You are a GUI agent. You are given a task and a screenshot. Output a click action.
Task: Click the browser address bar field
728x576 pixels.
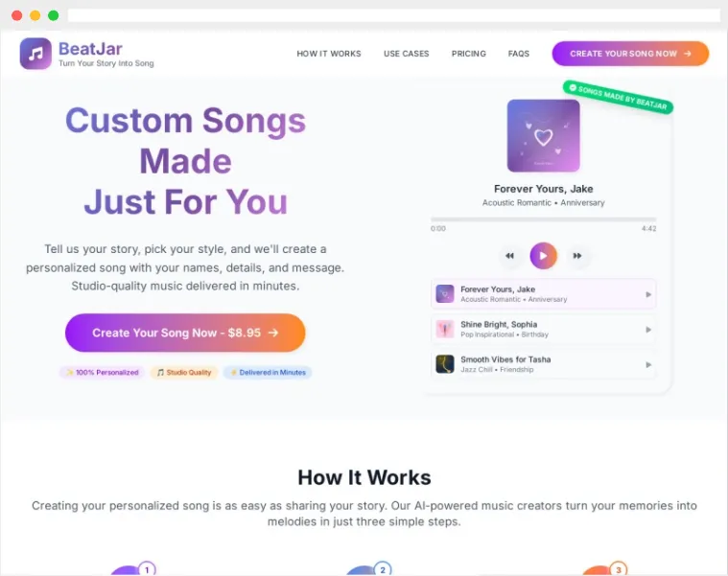pyautogui.click(x=393, y=15)
